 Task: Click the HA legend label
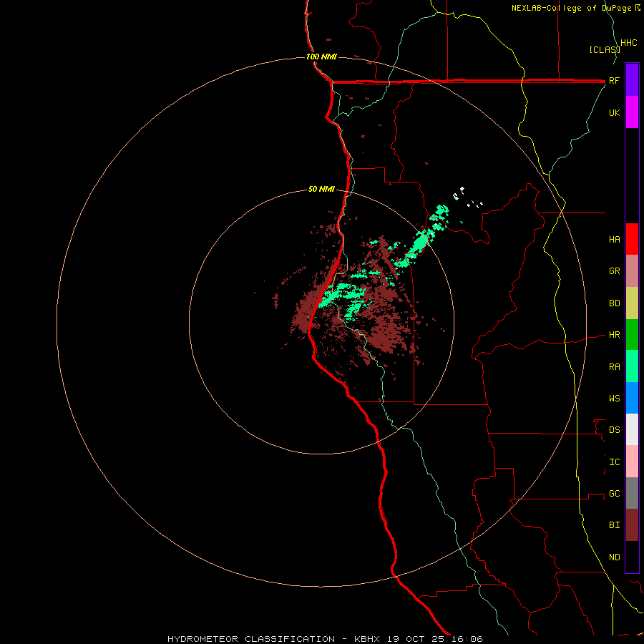coord(614,239)
